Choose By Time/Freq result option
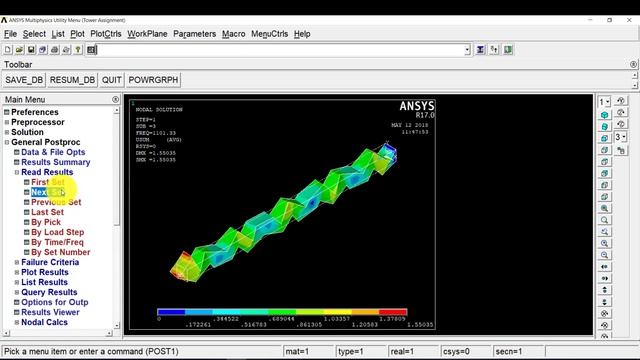The width and height of the screenshot is (640, 360). tap(57, 242)
